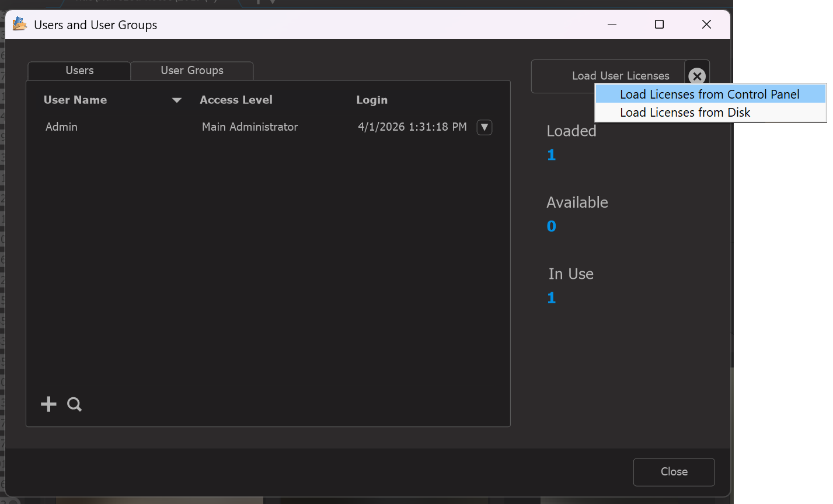Choose Load Licenses from Disk
This screenshot has height=504, width=833.
(710, 113)
